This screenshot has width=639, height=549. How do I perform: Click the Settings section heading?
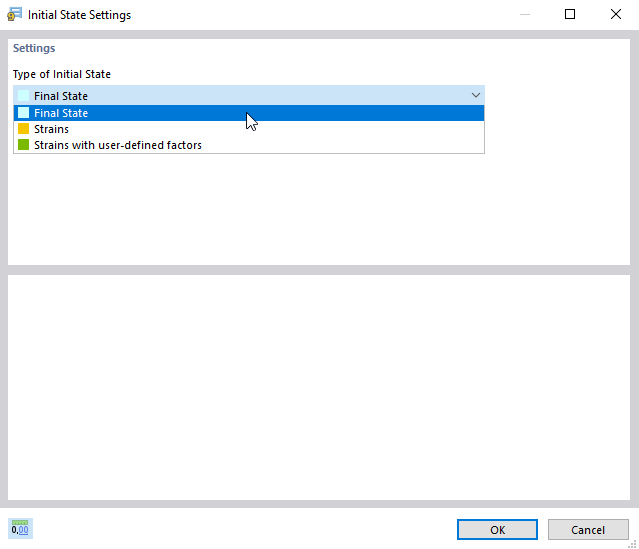[x=34, y=48]
